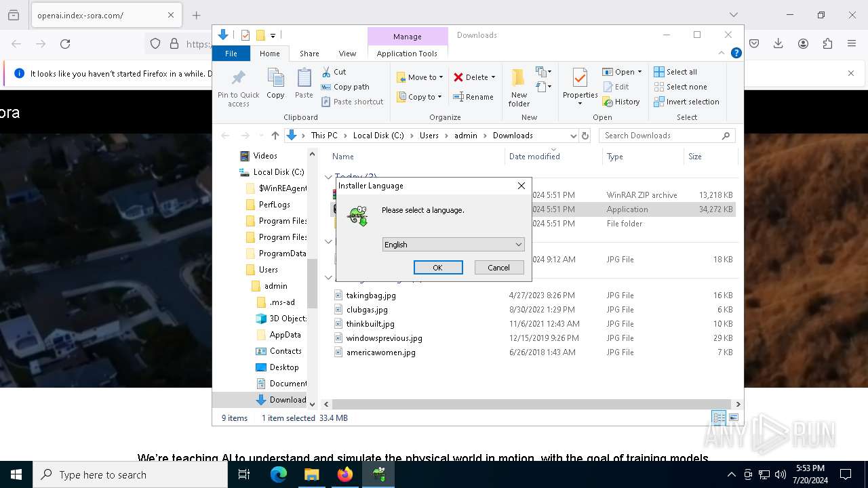Switch to the Home ribbon tab

tap(269, 54)
